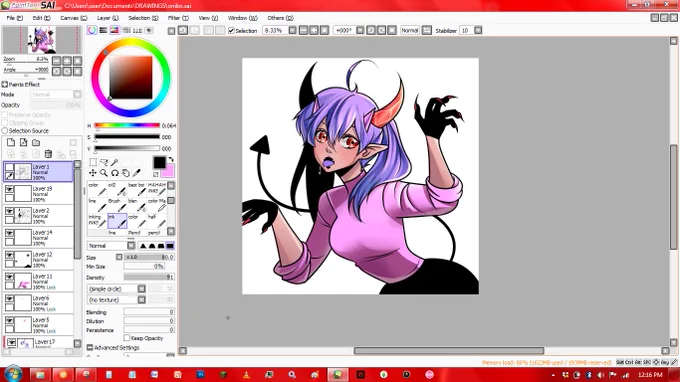Select the Lasso tool
The image size is (680, 382).
[x=104, y=162]
